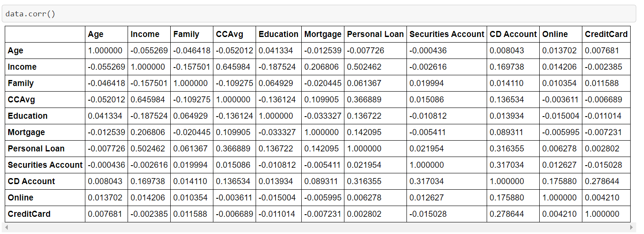Select the Mortgage column header
Viewport: 644px width, 234px height.
click(323, 34)
